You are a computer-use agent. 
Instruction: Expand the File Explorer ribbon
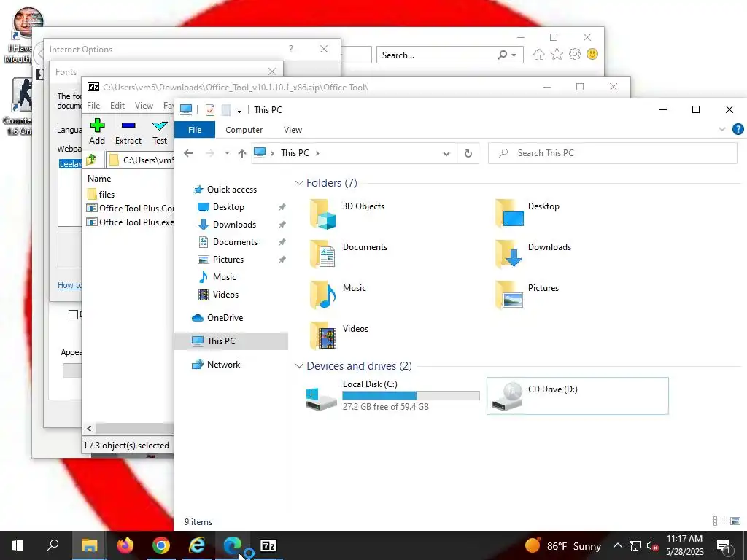pyautogui.click(x=721, y=129)
